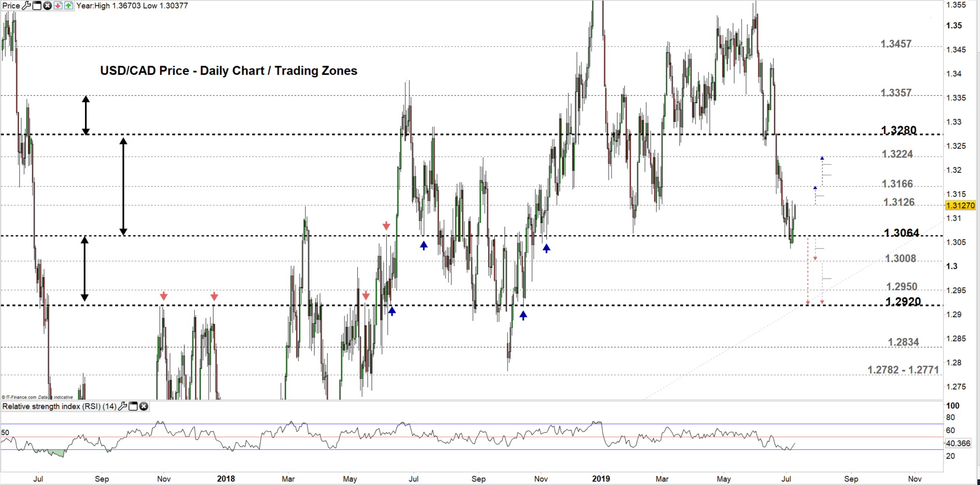Click the 2018 year label on time axis
This screenshot has height=485, width=980.
point(226,479)
